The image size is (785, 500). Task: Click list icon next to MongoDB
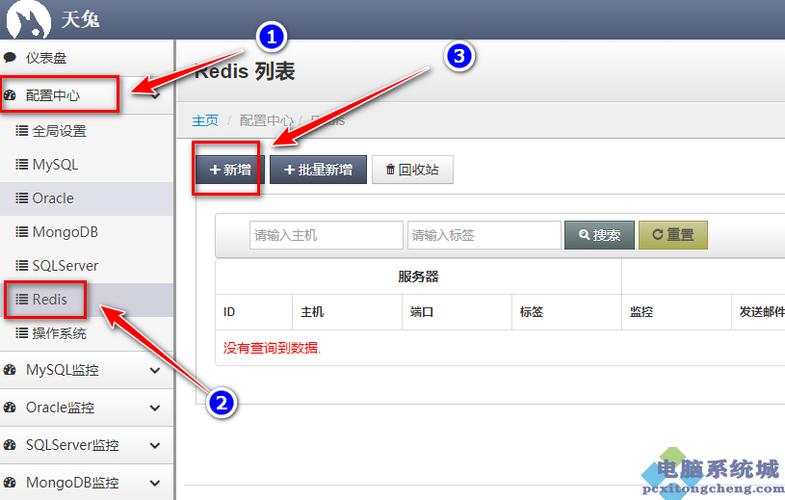click(x=22, y=232)
